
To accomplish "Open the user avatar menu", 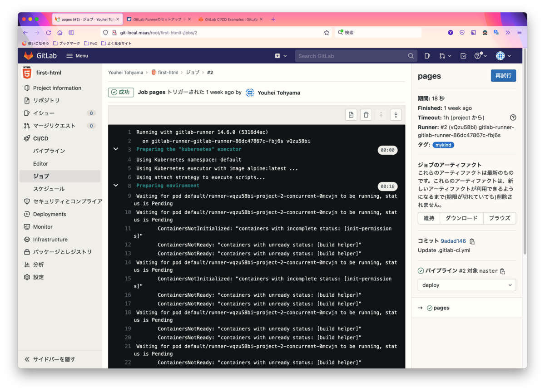I will (x=503, y=56).
